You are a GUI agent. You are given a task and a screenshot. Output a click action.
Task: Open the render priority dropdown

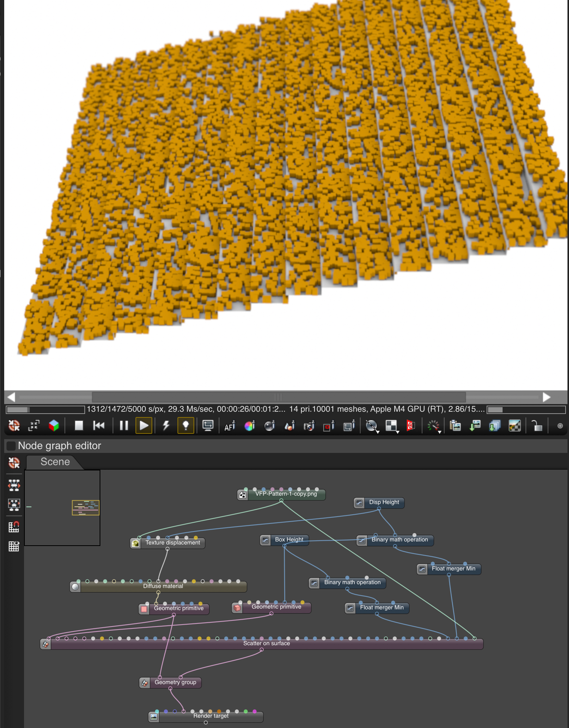click(434, 426)
